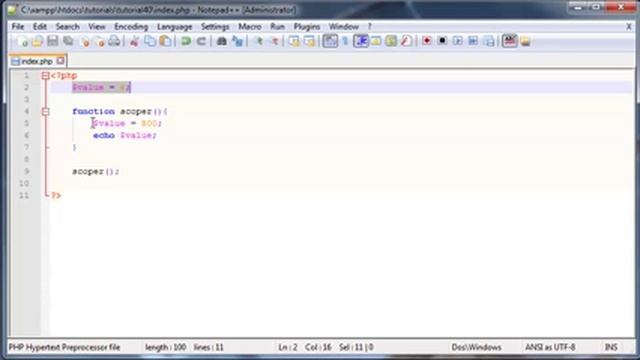Toggle Show All Characters paragraph icon
The height and width of the screenshot is (360, 640).
tap(345, 41)
